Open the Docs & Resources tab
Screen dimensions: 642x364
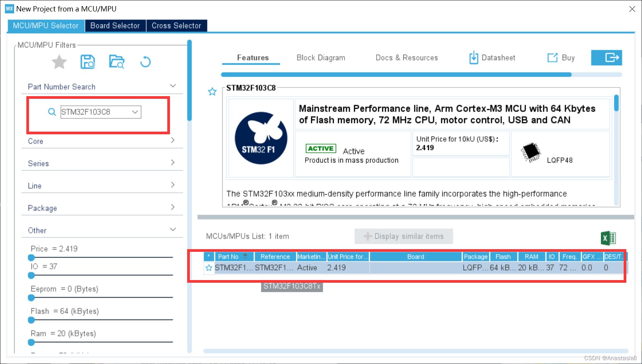[407, 58]
